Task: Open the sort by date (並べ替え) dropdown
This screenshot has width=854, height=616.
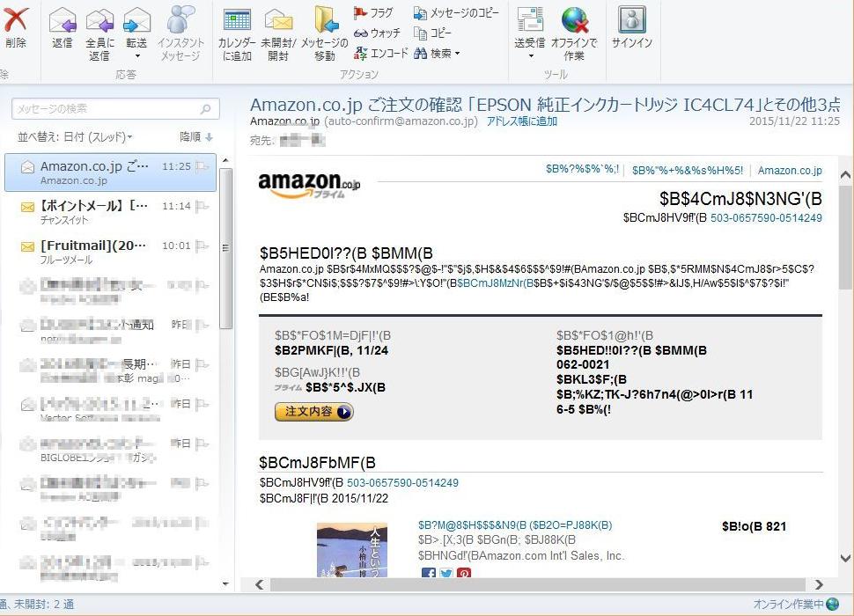Action: tap(75, 137)
